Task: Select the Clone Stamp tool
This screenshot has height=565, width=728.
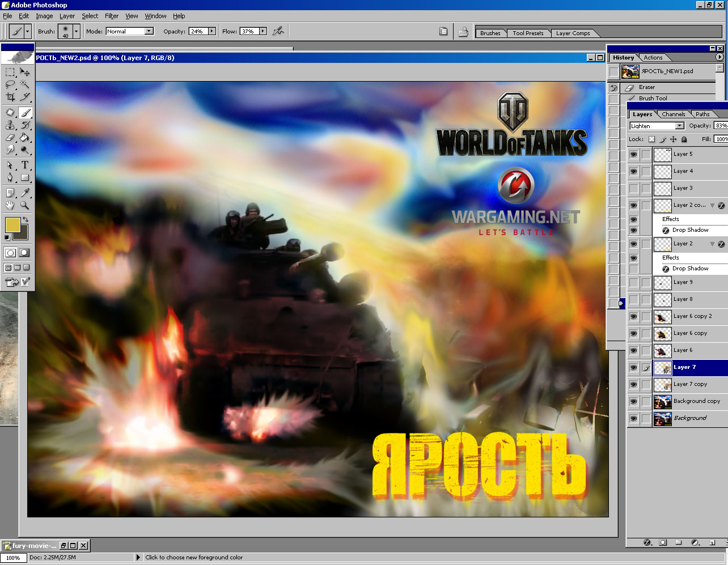Action: [x=10, y=125]
